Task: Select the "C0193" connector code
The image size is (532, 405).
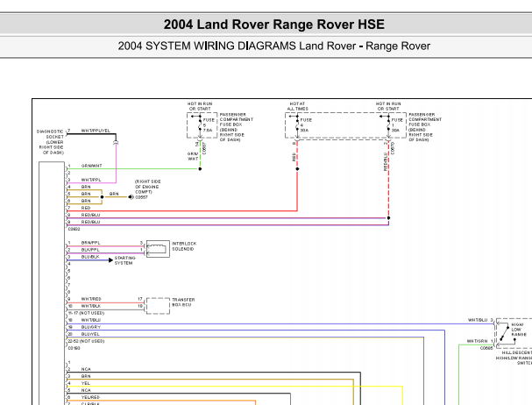Action: click(74, 348)
